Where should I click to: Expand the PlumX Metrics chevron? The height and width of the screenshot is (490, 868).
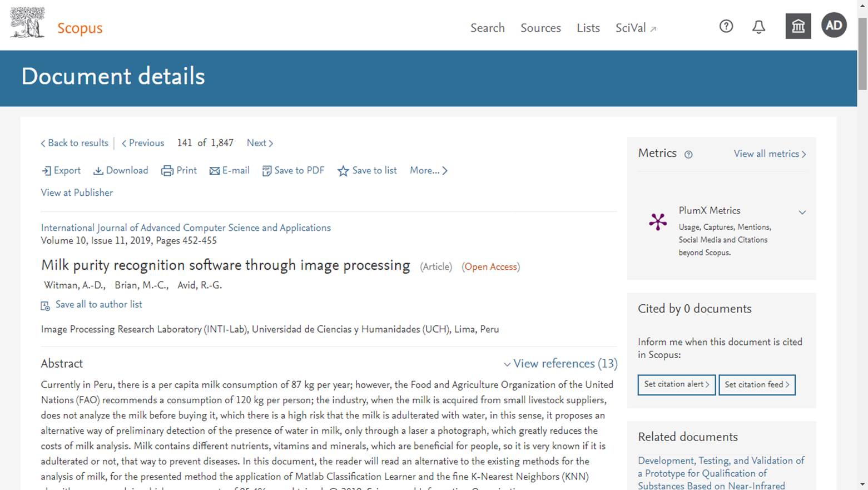[x=802, y=212]
